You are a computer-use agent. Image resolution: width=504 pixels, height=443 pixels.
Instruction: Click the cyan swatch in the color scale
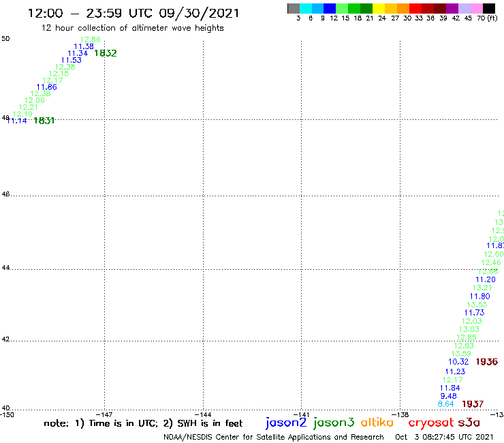(x=306, y=8)
